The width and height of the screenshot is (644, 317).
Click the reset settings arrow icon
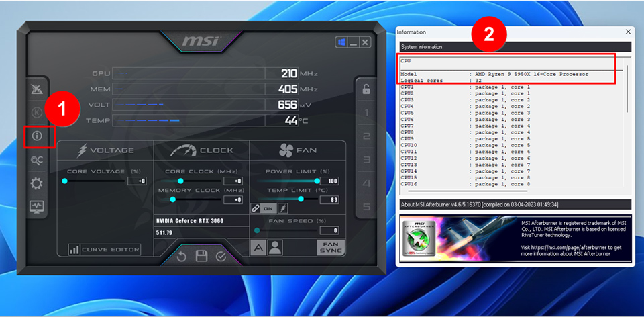click(x=181, y=256)
